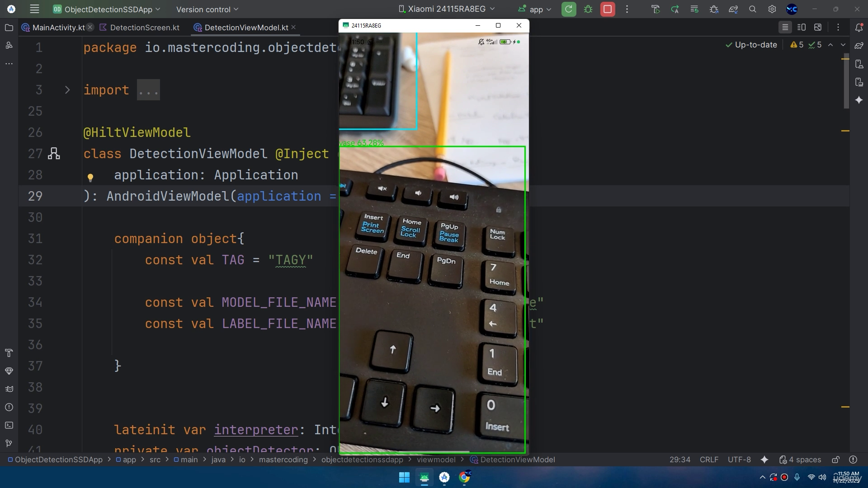Sync project with Gradle files icon

click(x=733, y=9)
